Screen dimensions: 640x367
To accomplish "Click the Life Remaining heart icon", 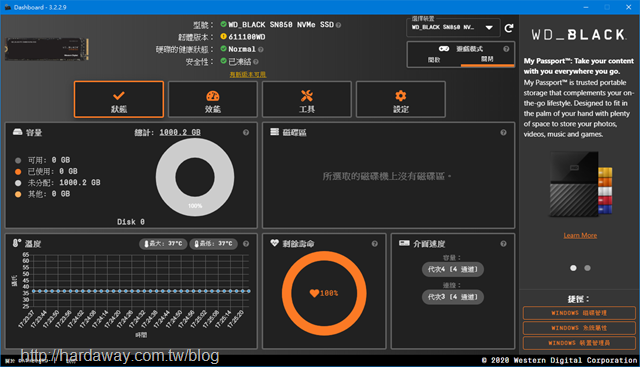I will point(275,243).
